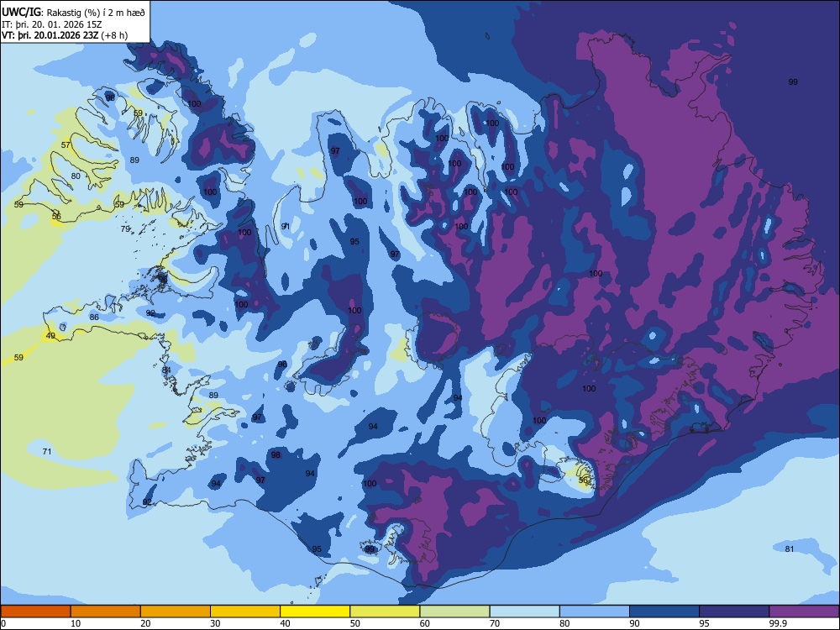Click the map value '79' over the bay
The height and width of the screenshot is (630, 840).
click(125, 228)
